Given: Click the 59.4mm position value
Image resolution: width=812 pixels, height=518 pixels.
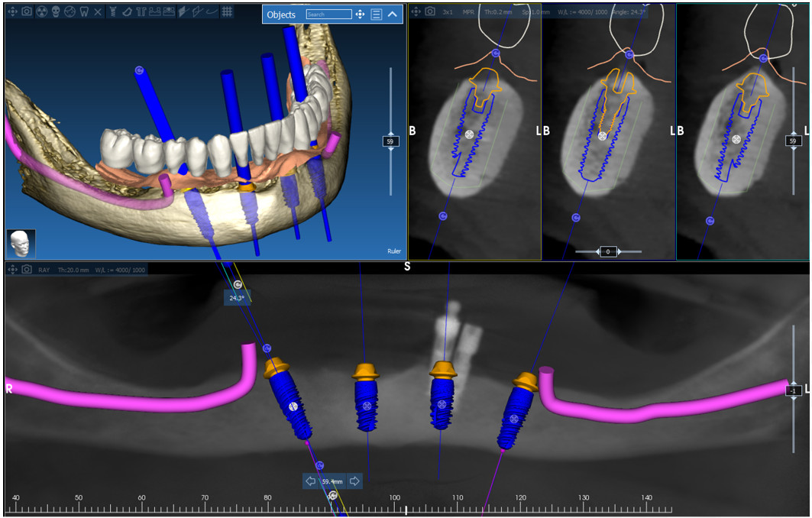Looking at the screenshot, I should [x=332, y=482].
